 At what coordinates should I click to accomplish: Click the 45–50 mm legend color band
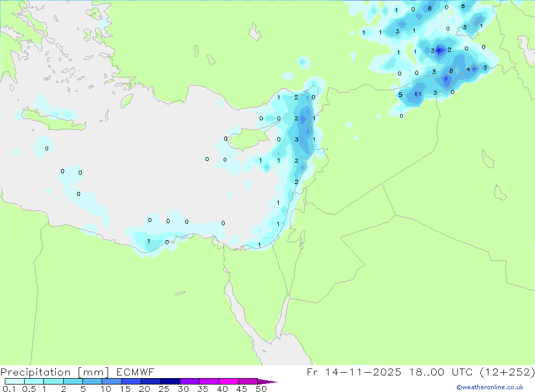248,381
